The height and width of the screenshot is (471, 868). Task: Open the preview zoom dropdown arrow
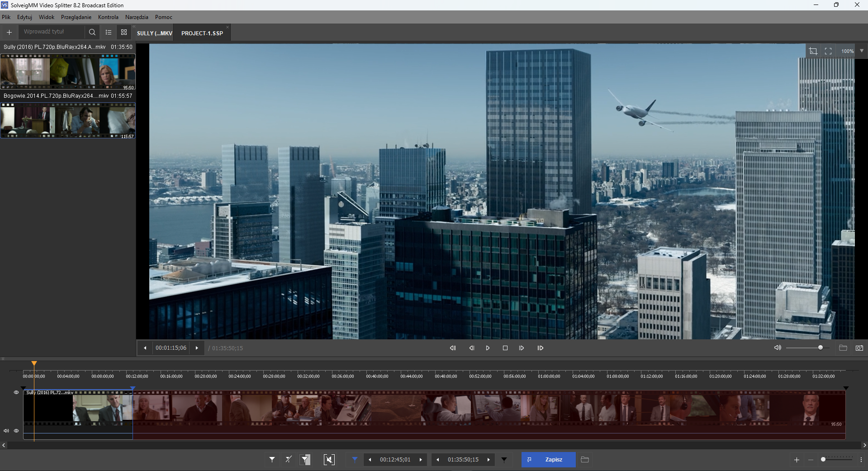tap(862, 51)
